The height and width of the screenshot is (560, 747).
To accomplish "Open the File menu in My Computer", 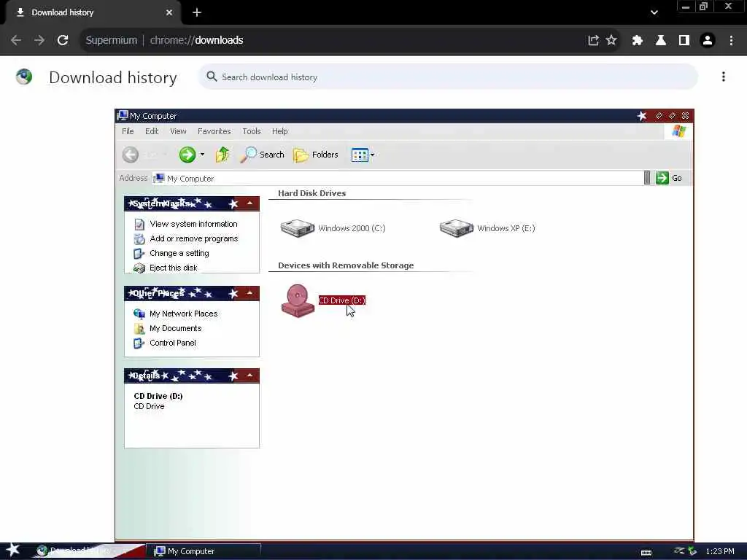I will click(128, 131).
